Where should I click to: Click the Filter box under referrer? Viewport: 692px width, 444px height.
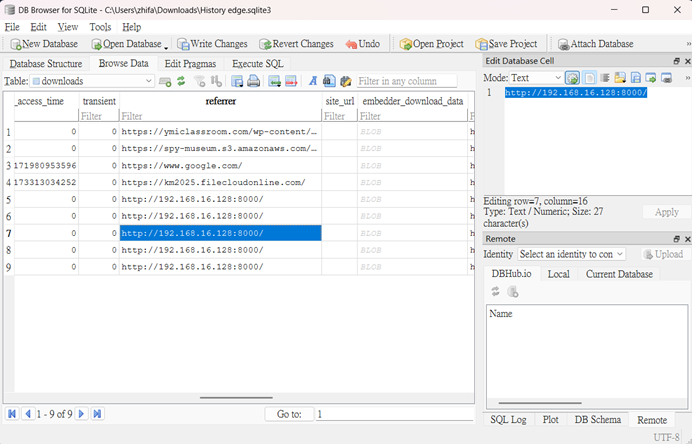pyautogui.click(x=221, y=116)
